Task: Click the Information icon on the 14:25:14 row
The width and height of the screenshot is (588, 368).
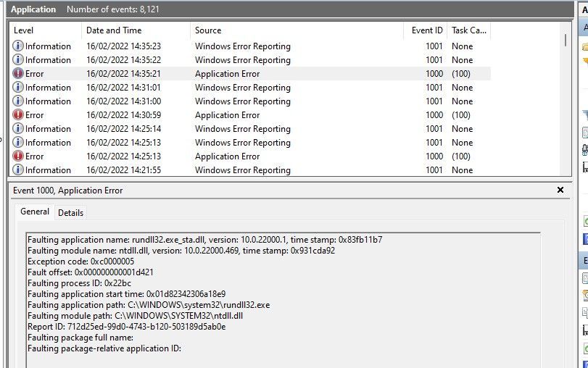Action: (18, 129)
